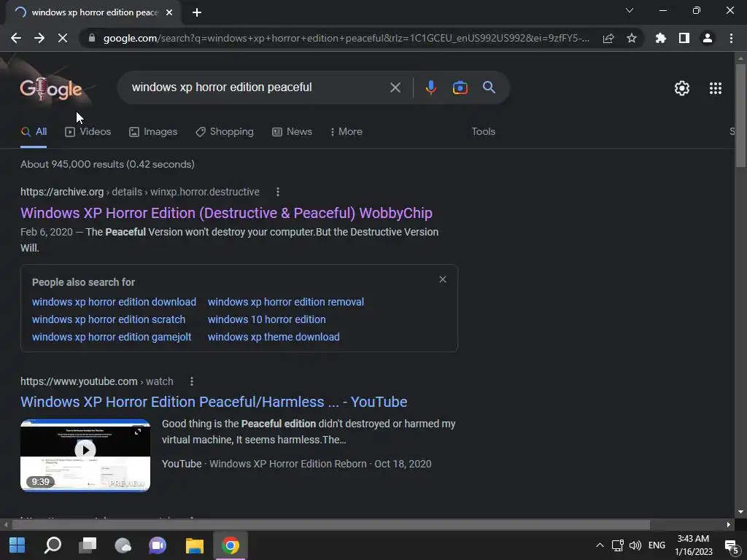Open the taskbar clock and date
747x560 pixels.
[694, 545]
